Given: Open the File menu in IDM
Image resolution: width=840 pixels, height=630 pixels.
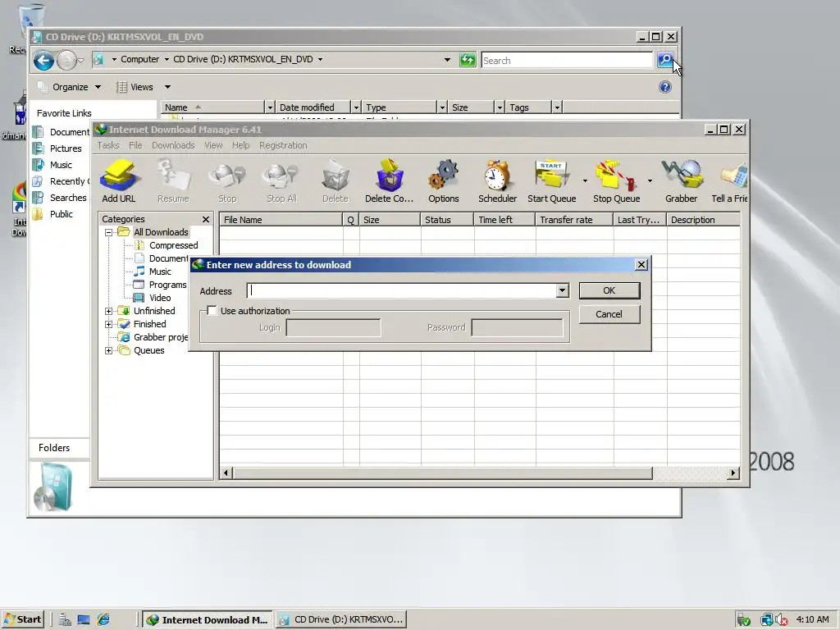Looking at the screenshot, I should [x=135, y=145].
